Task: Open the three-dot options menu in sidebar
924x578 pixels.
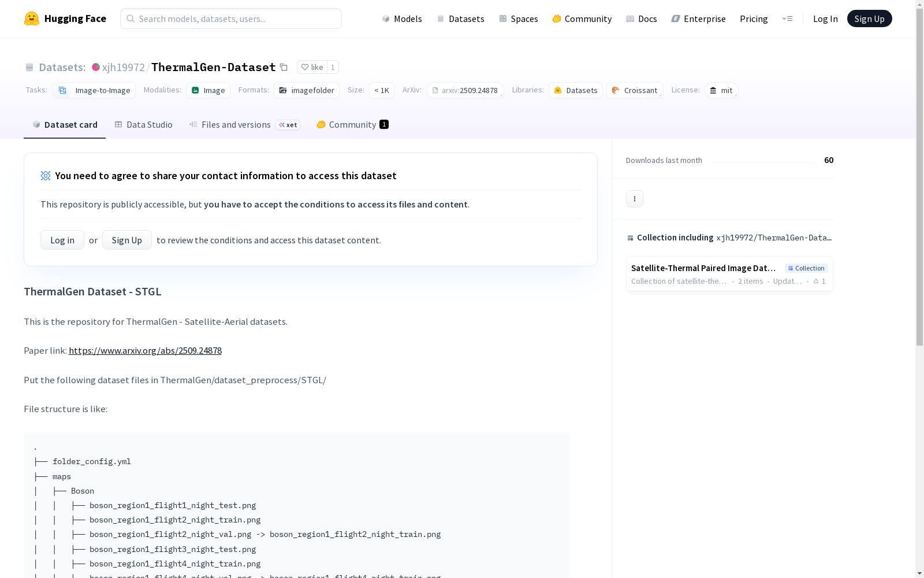Action: [x=635, y=199]
